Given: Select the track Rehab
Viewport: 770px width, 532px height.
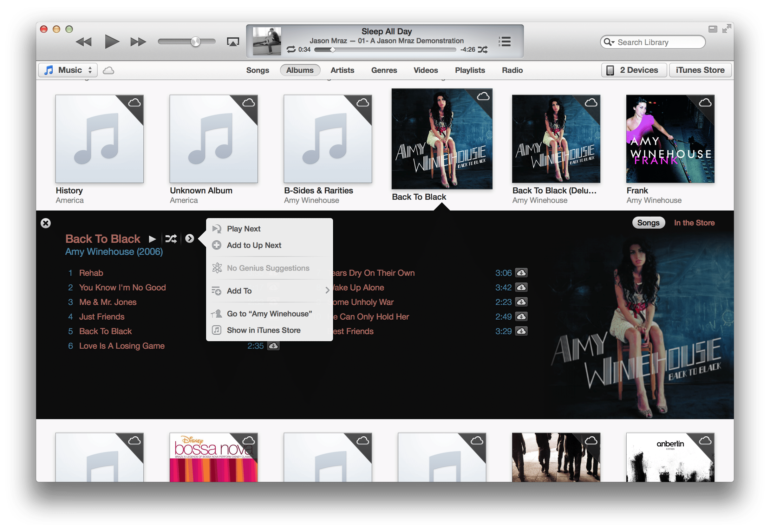Looking at the screenshot, I should 91,273.
